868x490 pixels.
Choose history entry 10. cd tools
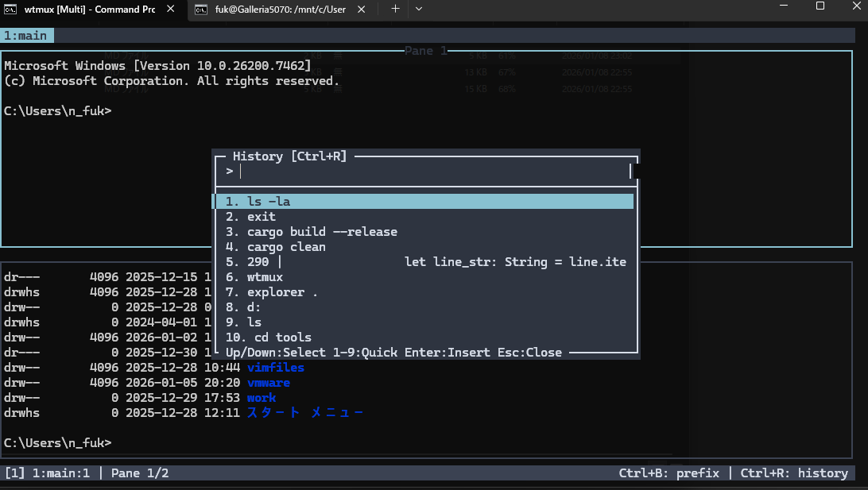click(424, 338)
